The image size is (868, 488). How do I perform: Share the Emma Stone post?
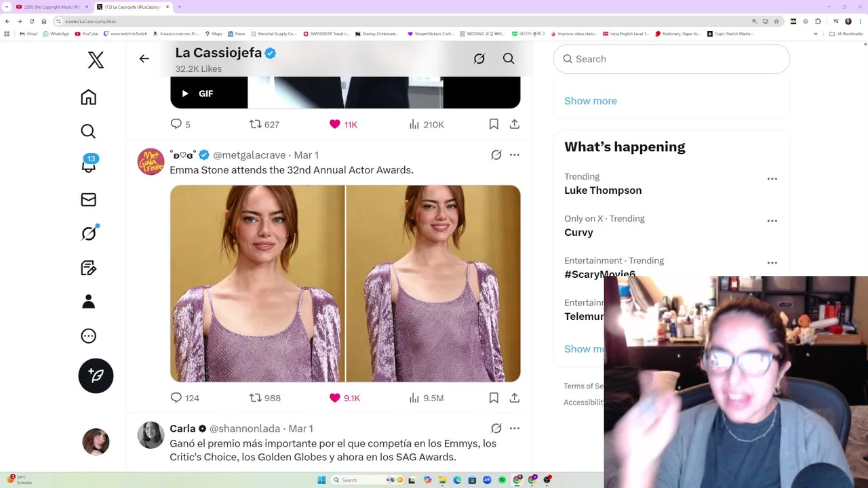tap(515, 398)
